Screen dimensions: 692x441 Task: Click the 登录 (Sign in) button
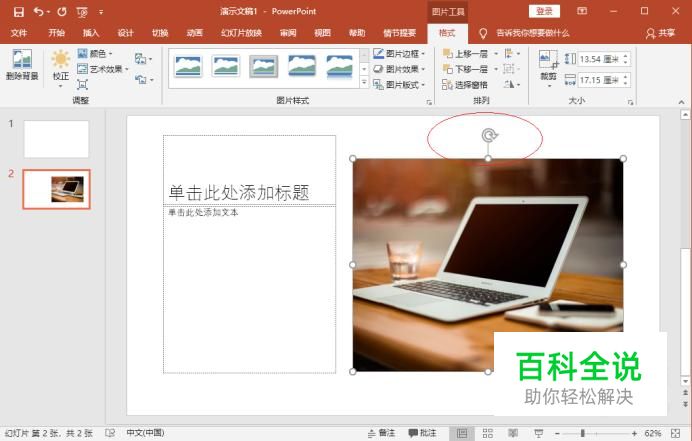(x=544, y=11)
